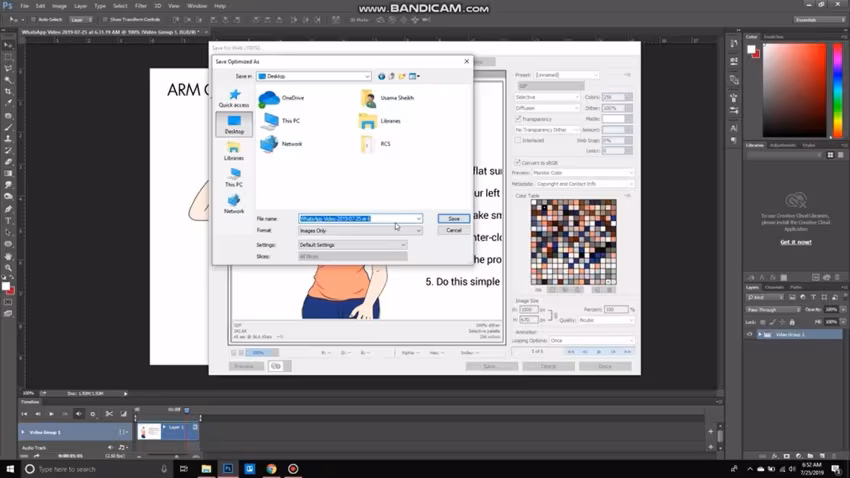The height and width of the screenshot is (478, 850).
Task: Go to first frame in timeline
Action: pos(24,414)
